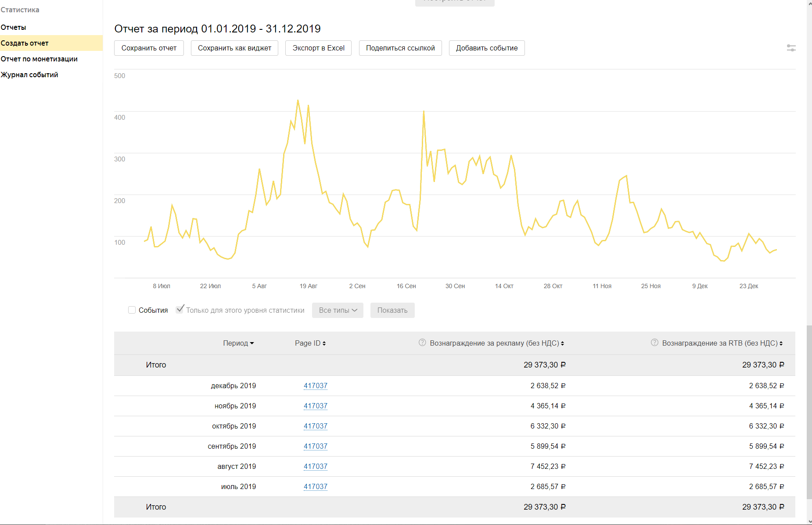Screen dimensions: 812x525
Task: Open the Период column sort dropdown
Action: (252, 343)
